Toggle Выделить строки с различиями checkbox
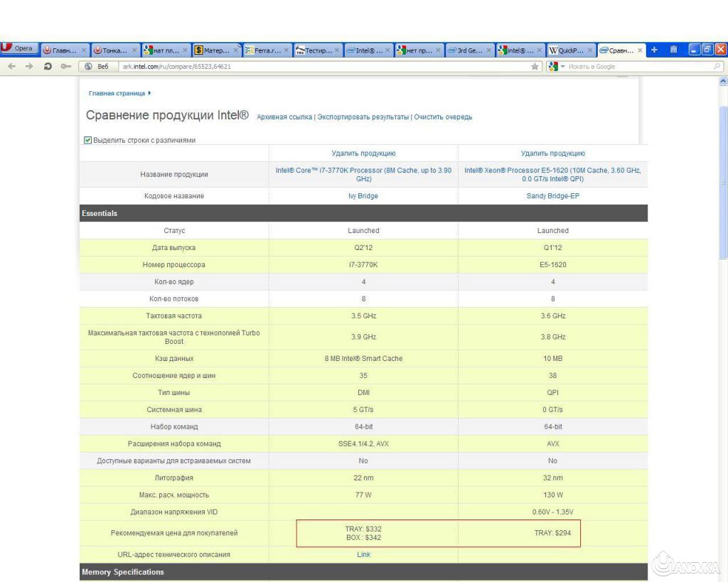 pyautogui.click(x=87, y=140)
